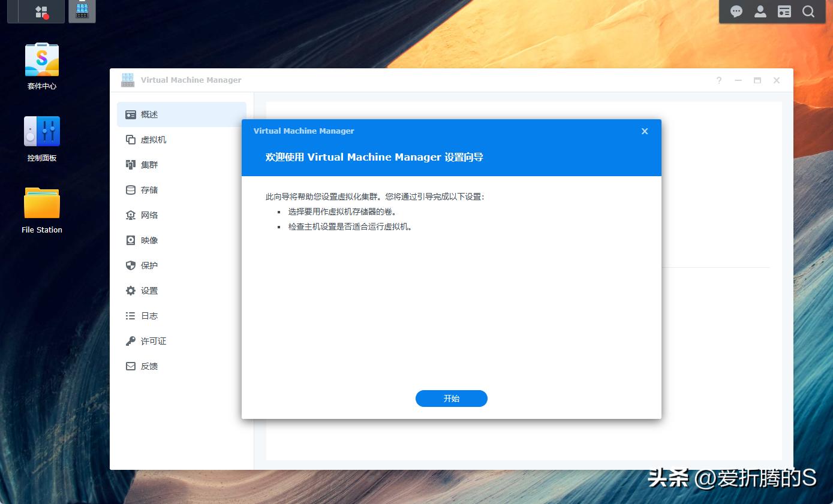Screen dimensions: 833x504
Task: Open the 日志 log section
Action: click(149, 315)
